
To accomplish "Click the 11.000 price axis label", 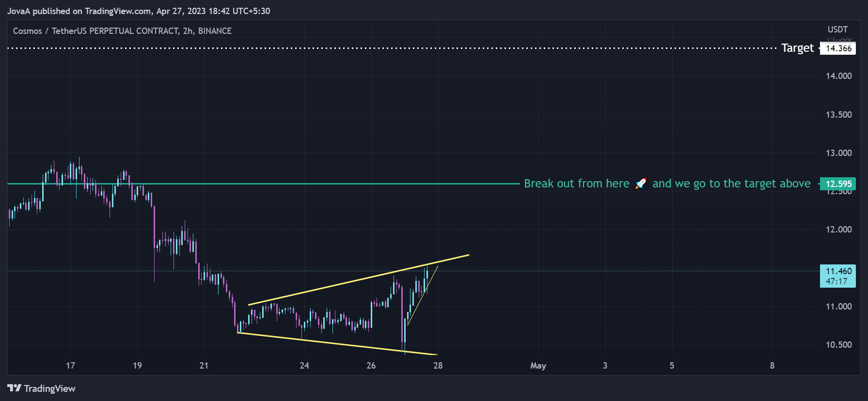I will (838, 307).
